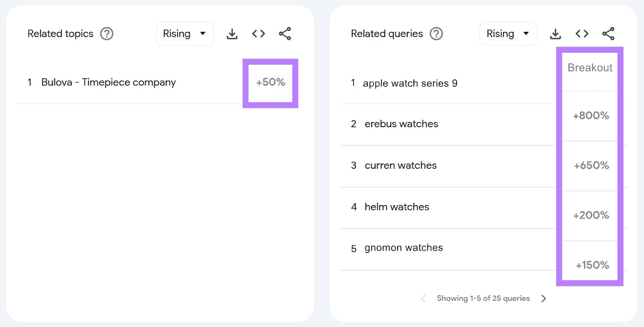Click the Breakout value label

point(590,68)
